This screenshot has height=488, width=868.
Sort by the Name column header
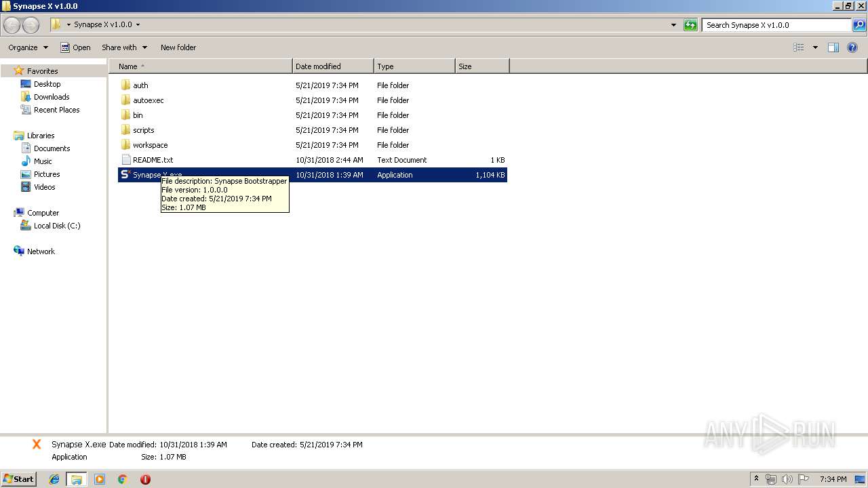pos(201,66)
